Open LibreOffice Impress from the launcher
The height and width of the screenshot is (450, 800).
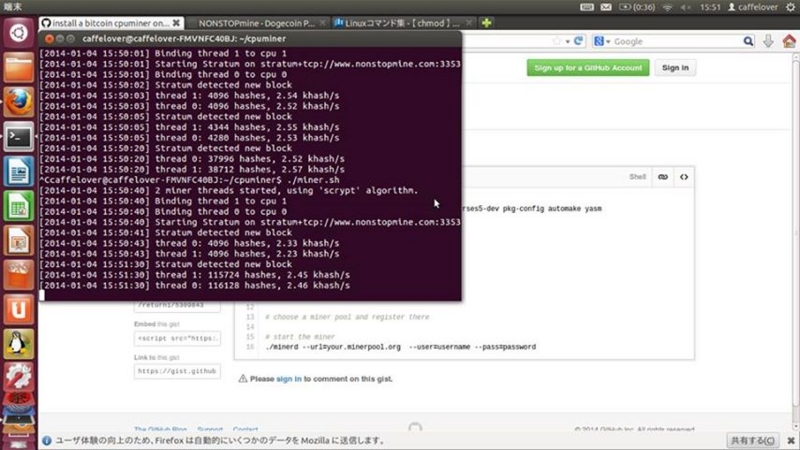point(18,240)
